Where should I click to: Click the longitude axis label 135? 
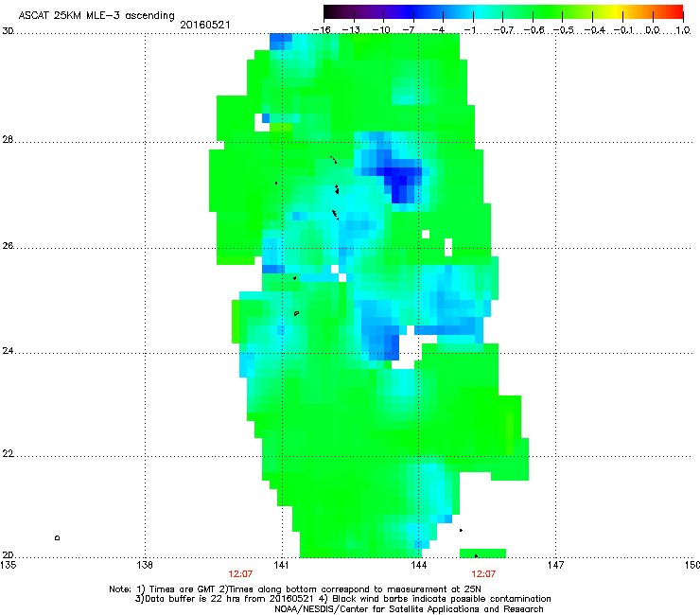click(8, 565)
